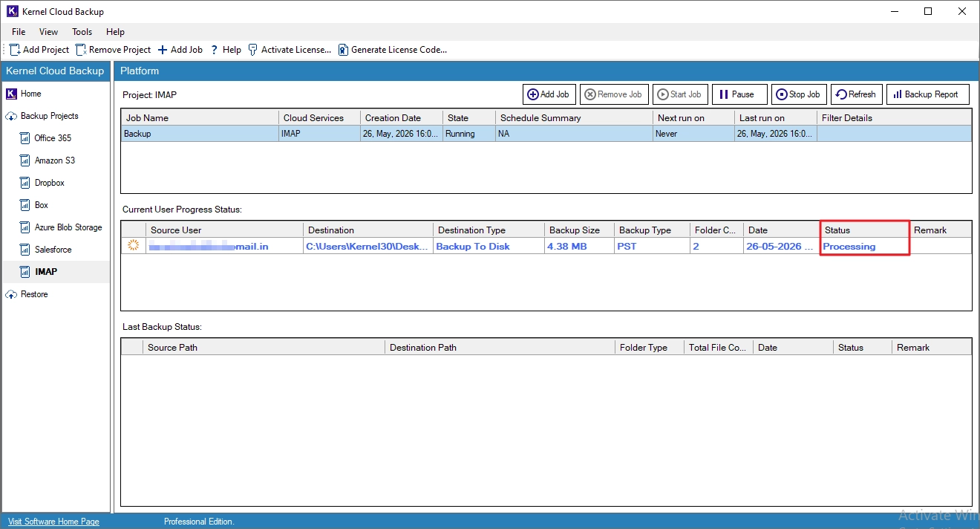
Task: Click the Remove Job button
Action: coord(614,94)
